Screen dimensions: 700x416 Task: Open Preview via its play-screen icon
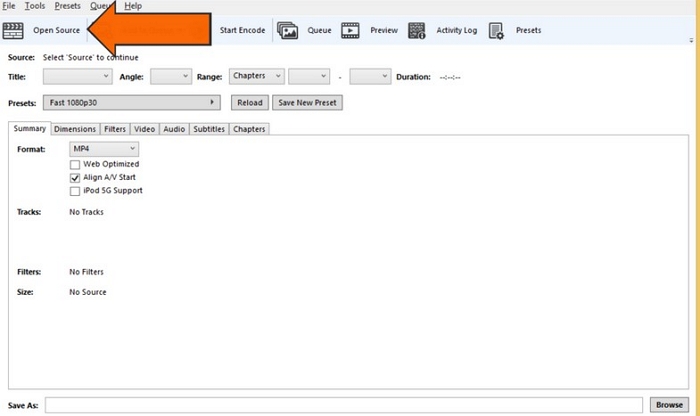pos(350,30)
